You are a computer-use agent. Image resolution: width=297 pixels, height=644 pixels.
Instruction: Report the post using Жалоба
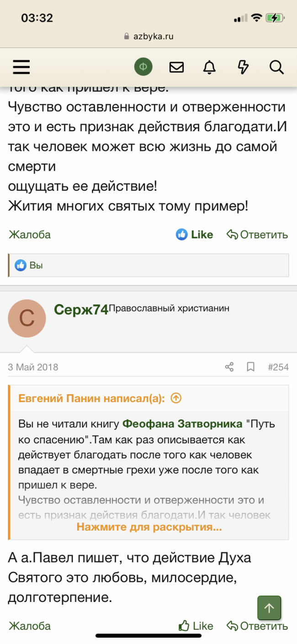(29, 626)
